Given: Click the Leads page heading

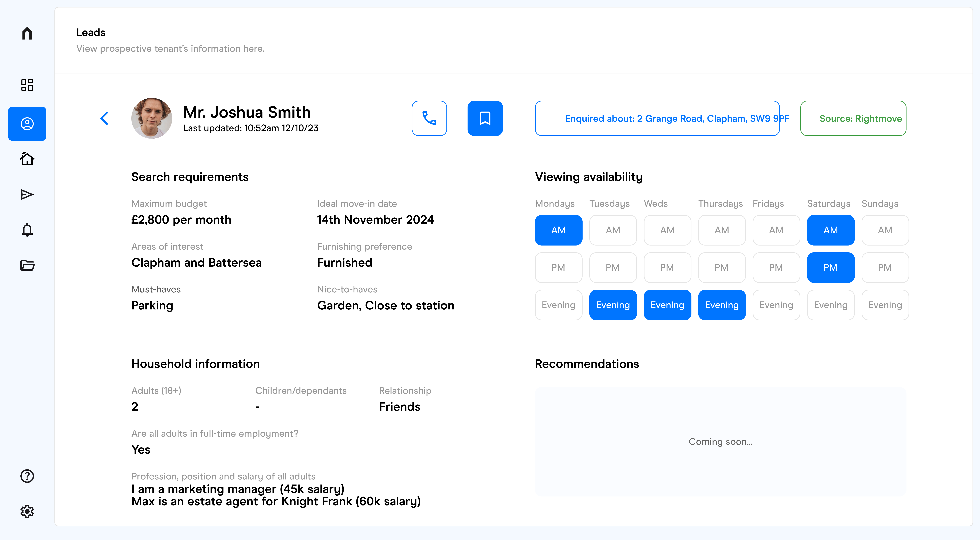Looking at the screenshot, I should point(91,33).
